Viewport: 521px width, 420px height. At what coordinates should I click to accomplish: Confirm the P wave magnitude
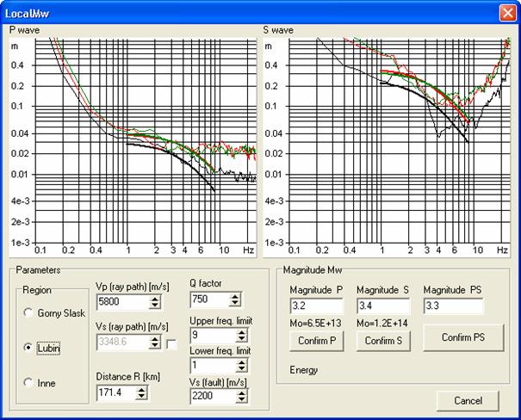(x=317, y=341)
